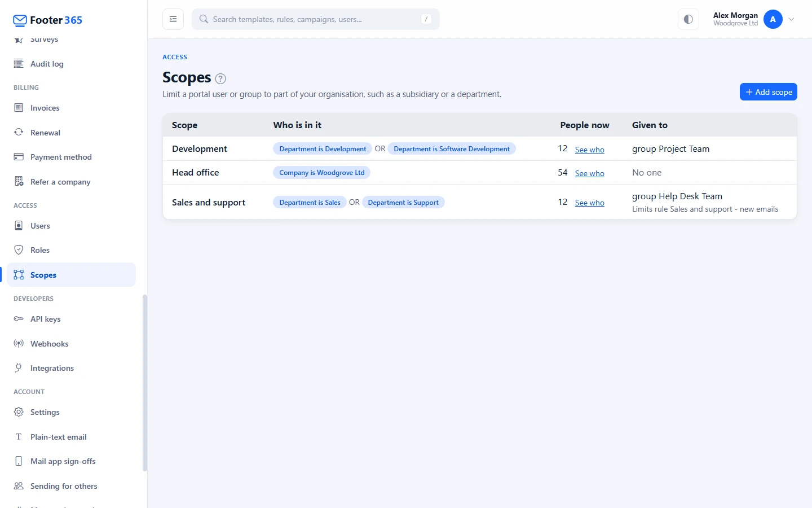
Task: Click the Alex Morgan avatar circle
Action: point(773,19)
